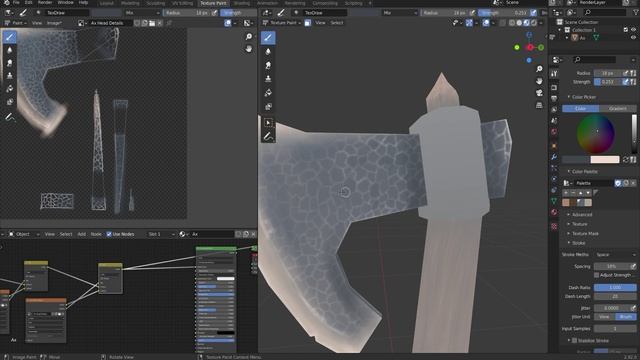Toggle visibility eye for Collection 1
640x360 pixels.
pyautogui.click(x=633, y=30)
